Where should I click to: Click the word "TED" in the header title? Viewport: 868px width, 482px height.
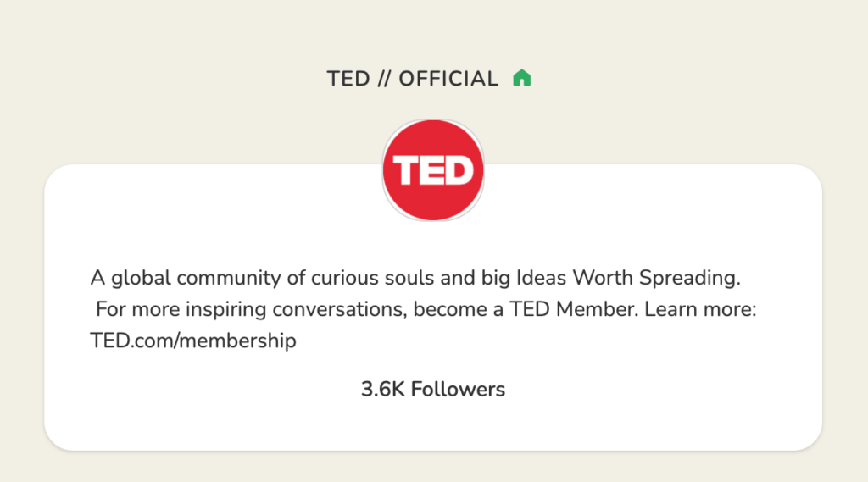coord(348,79)
